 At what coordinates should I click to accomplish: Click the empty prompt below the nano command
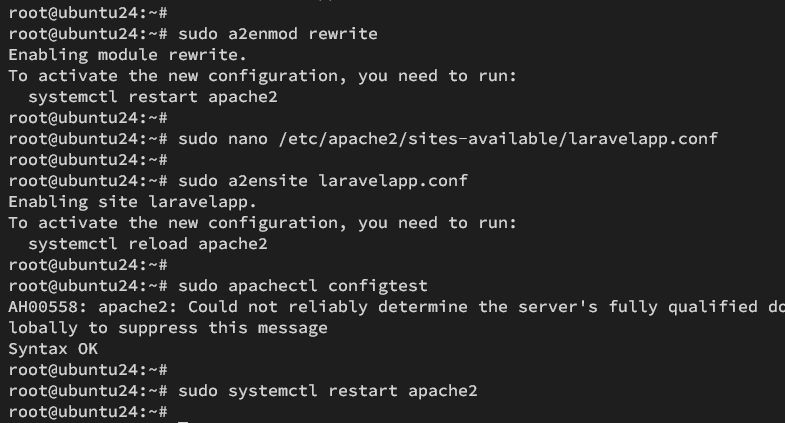[x=88, y=160]
